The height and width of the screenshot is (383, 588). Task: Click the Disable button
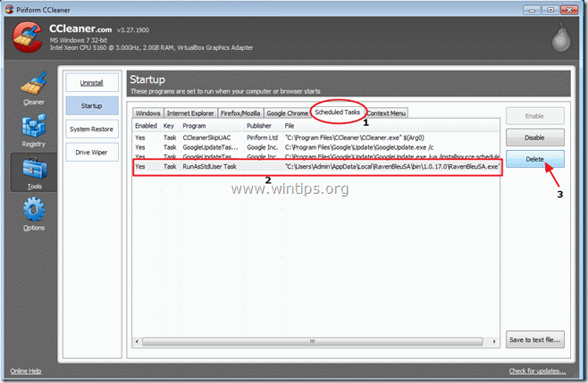[534, 137]
